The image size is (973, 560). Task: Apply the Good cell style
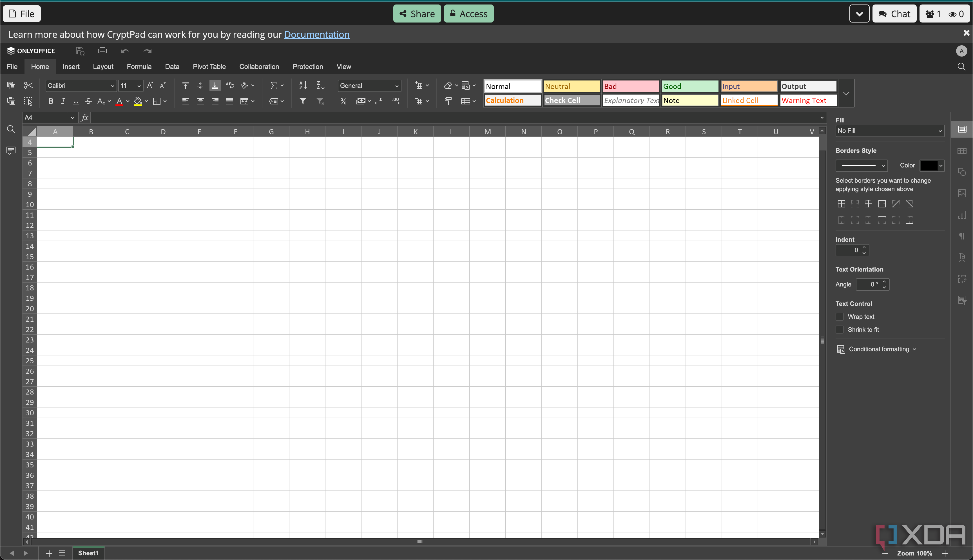click(690, 86)
